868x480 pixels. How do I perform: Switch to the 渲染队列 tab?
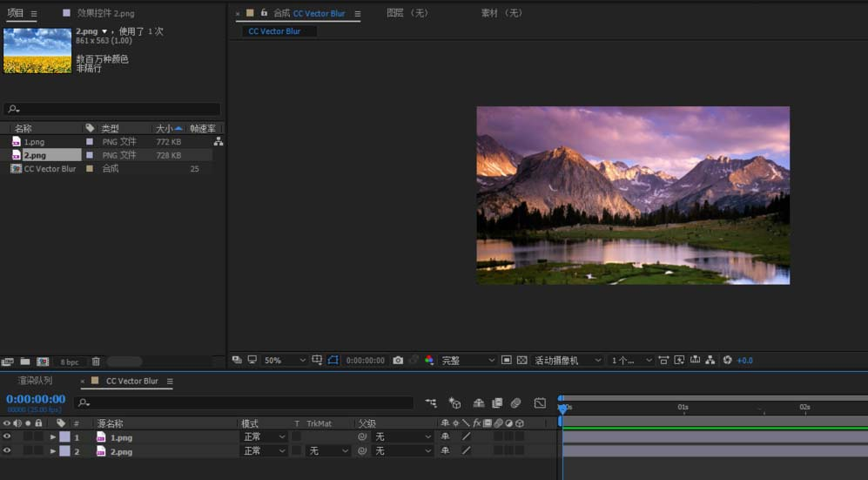[x=35, y=381]
